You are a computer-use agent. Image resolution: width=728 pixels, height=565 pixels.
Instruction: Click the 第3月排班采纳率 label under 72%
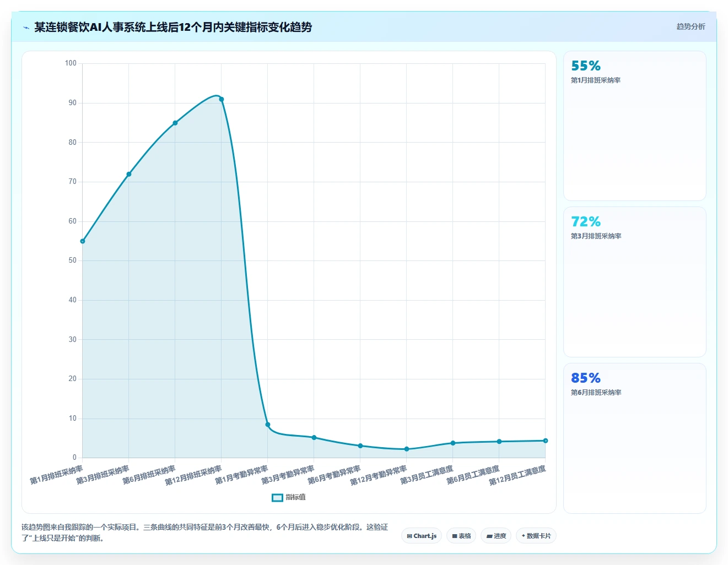point(596,236)
